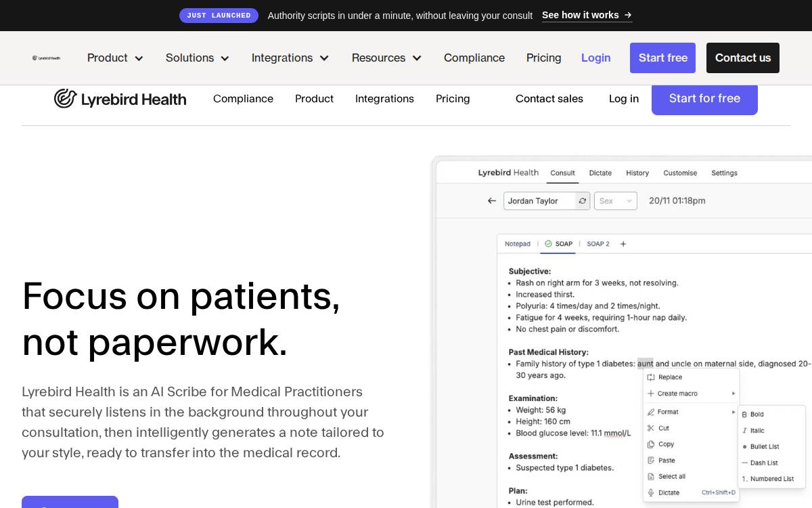Viewport: 812px width, 508px height.
Task: Click the large Lyrebird Health logo
Action: 120,99
